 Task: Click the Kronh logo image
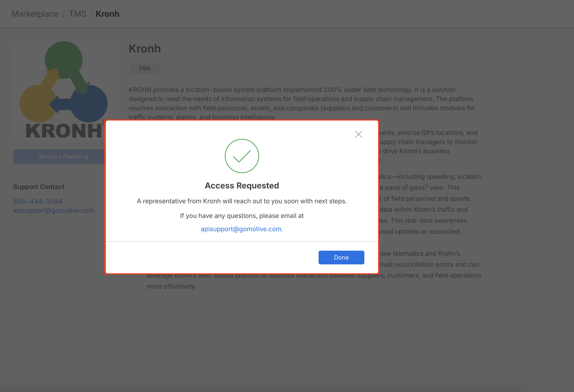64,91
